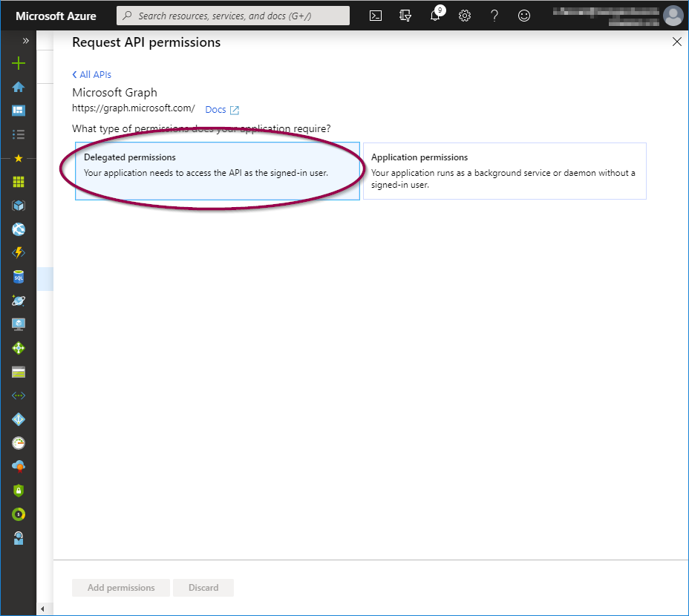The width and height of the screenshot is (689, 616).
Task: Click the Favorites star in sidebar
Action: coord(19,158)
